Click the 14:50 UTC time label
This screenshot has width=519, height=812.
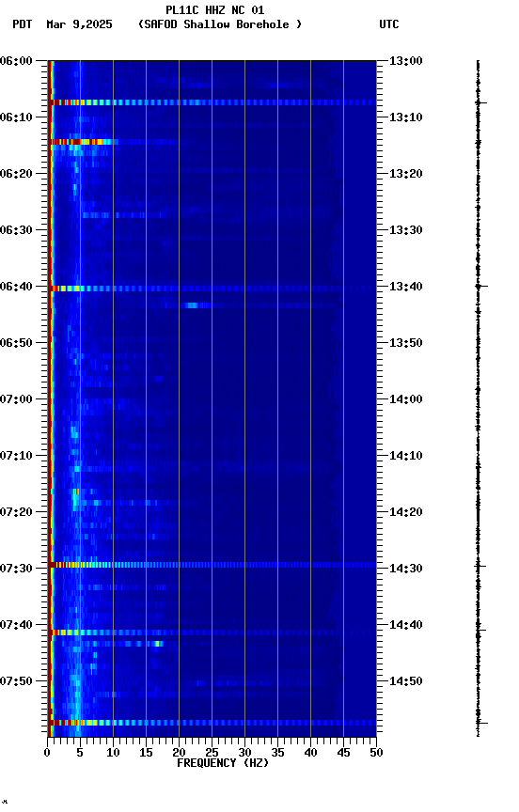pos(406,681)
